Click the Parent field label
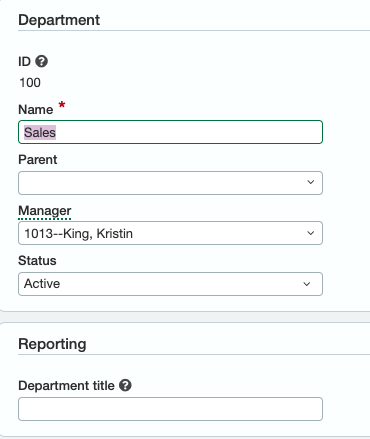Image resolution: width=370 pixels, height=439 pixels. [38, 160]
